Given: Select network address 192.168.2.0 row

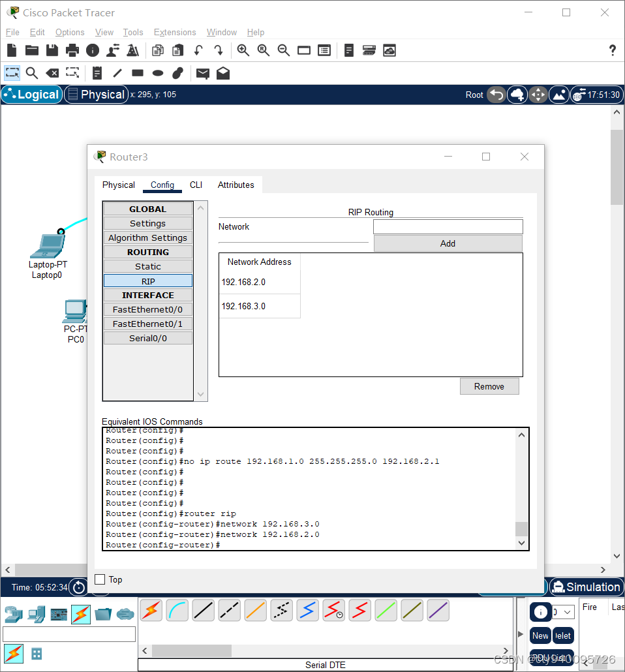Looking at the screenshot, I should click(x=260, y=282).
